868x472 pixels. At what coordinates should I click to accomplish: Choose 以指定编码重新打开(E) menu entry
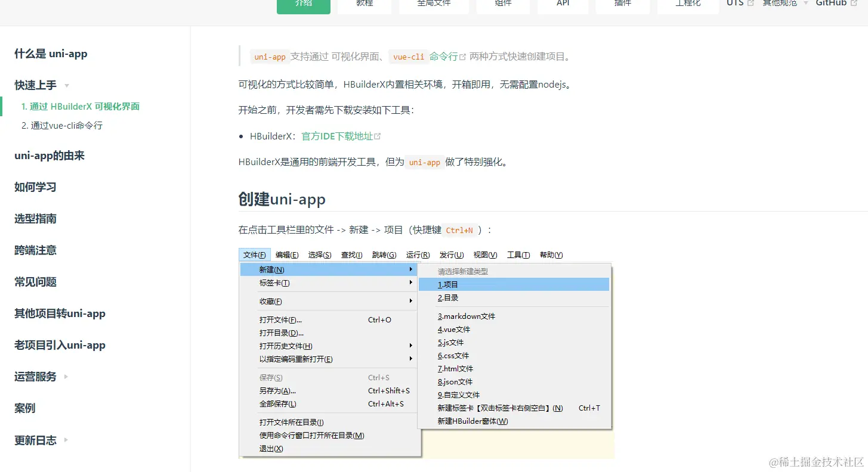coord(328,359)
